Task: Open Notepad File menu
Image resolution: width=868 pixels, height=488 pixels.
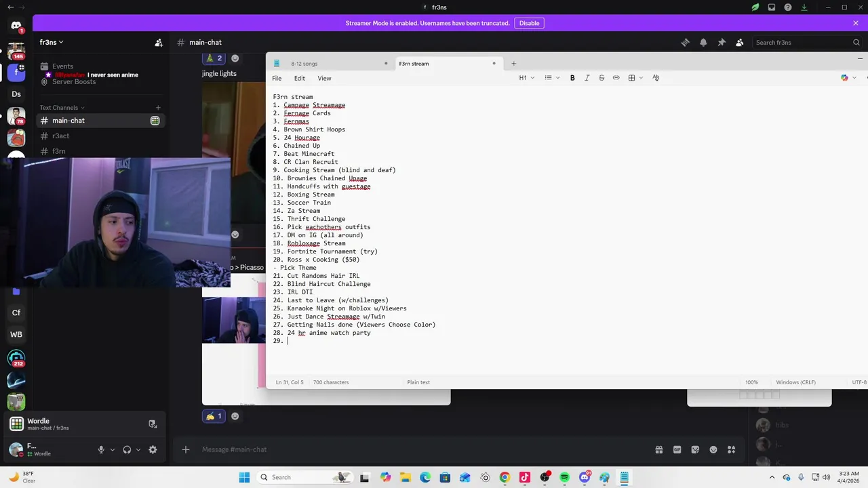Action: 277,78
